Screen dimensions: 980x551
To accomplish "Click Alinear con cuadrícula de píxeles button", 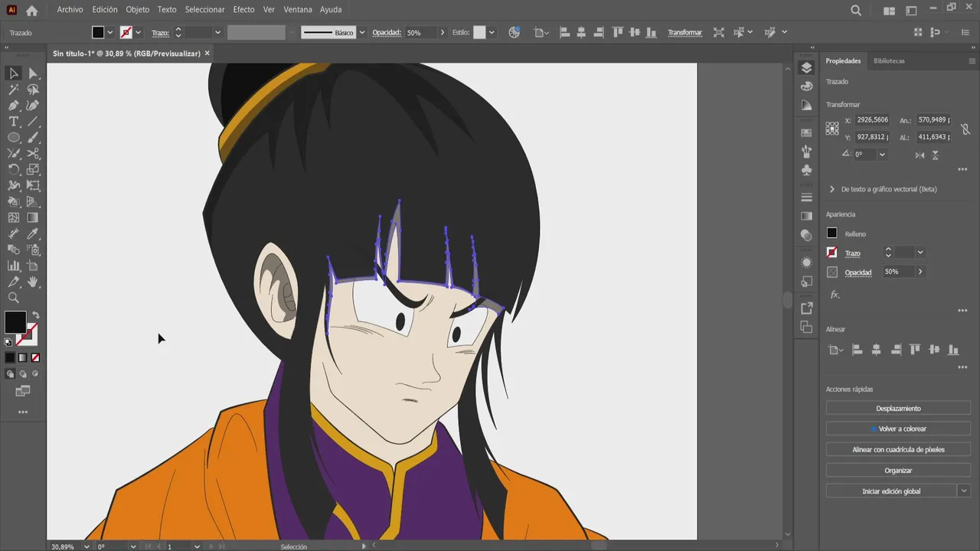I will point(898,450).
